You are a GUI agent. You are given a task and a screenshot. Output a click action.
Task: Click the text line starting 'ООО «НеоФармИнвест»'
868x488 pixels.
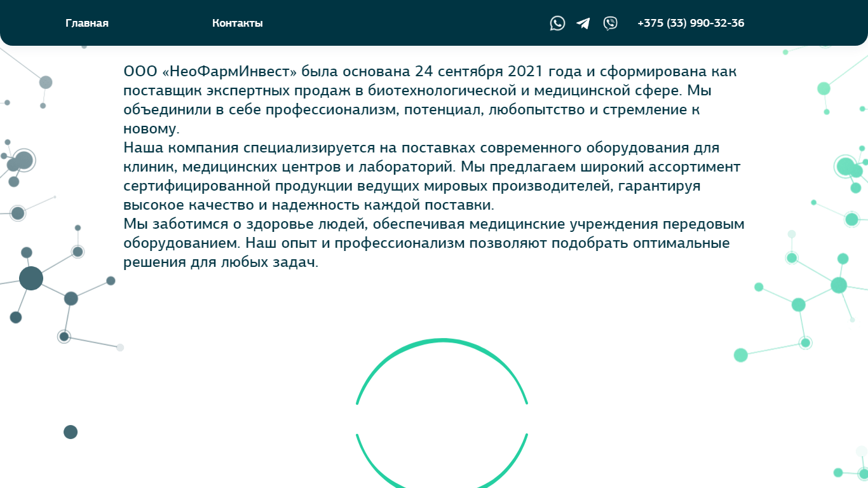(430, 71)
